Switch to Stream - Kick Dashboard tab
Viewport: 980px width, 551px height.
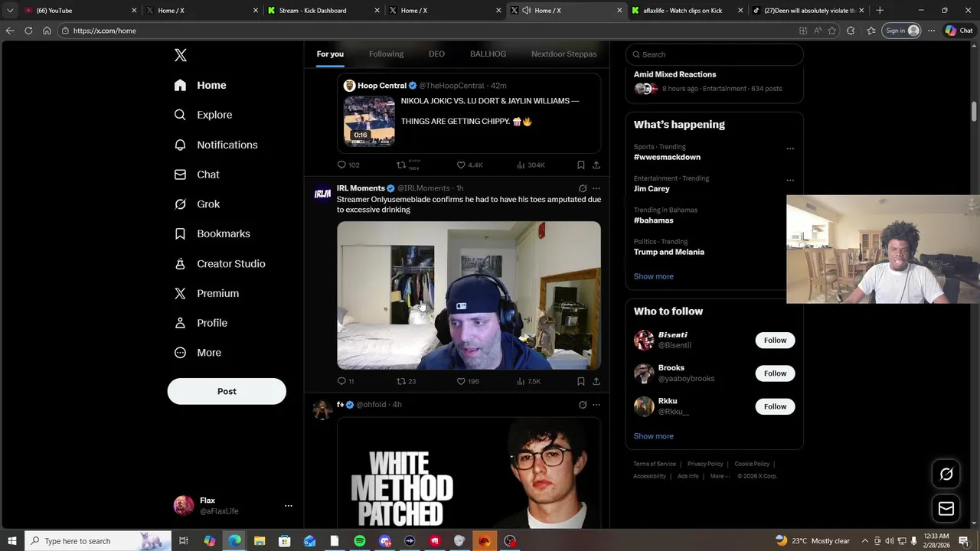322,11
